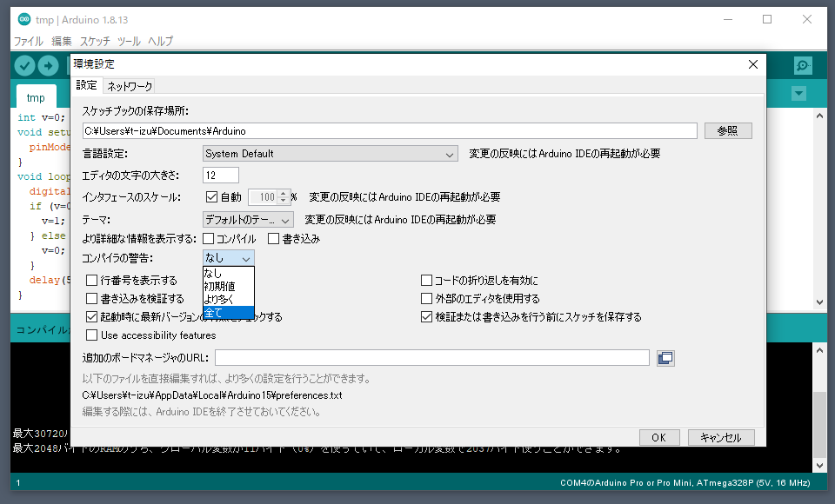
Task: Click the editor scrollbar up arrow
Action: point(819,116)
